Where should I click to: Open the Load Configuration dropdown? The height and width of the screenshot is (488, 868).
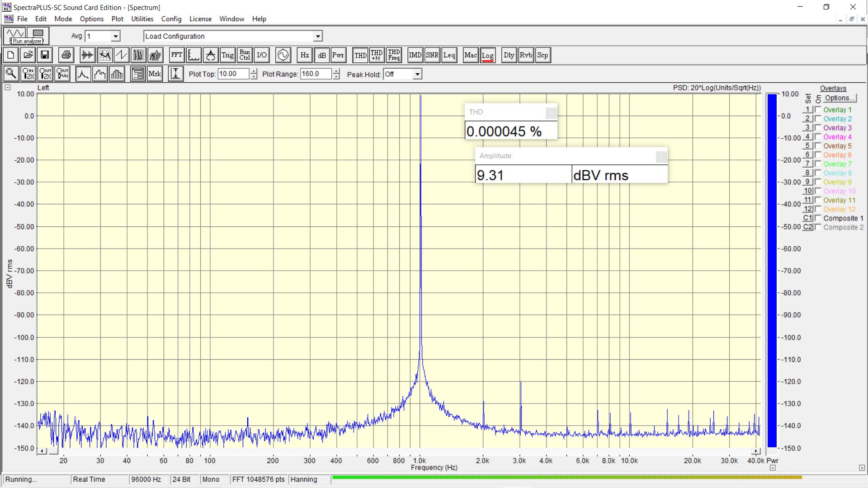(x=318, y=36)
